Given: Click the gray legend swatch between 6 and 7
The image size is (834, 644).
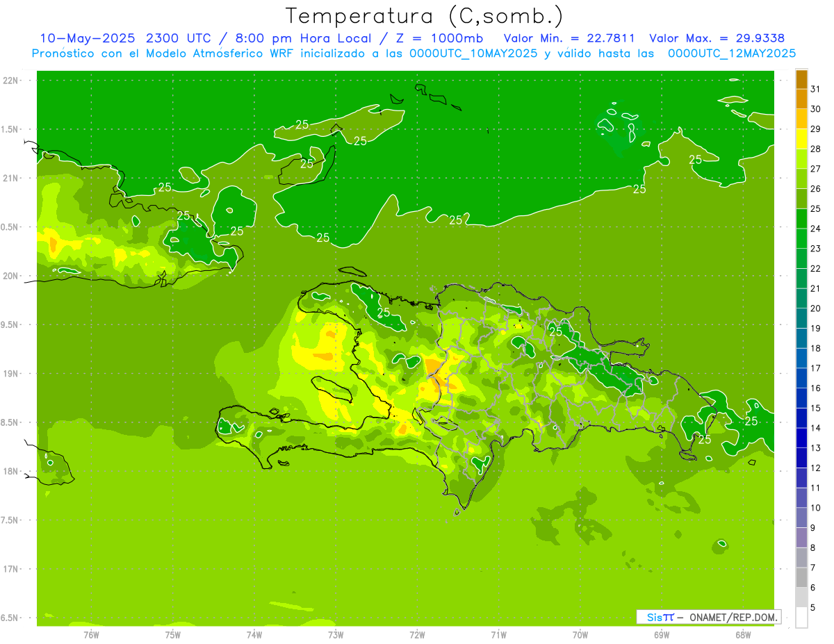Looking at the screenshot, I should [801, 577].
